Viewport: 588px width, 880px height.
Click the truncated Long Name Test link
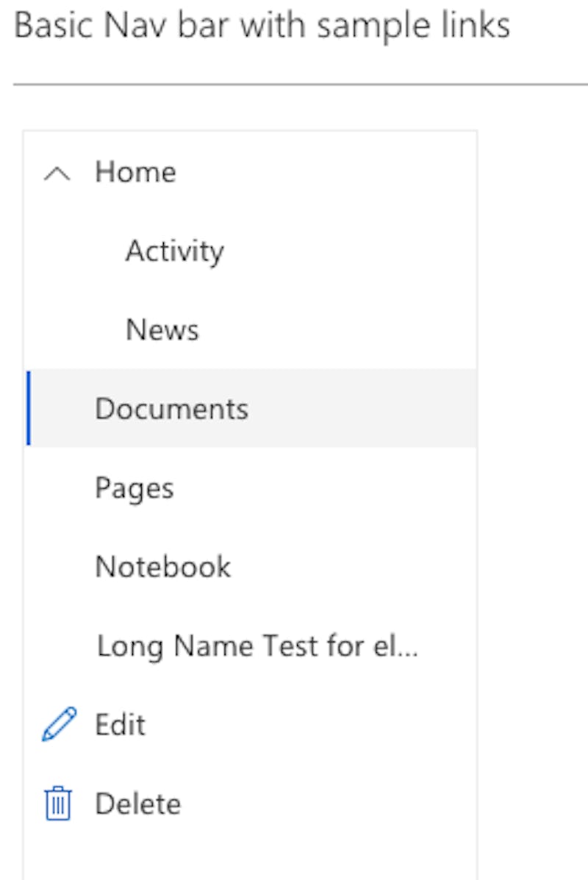[257, 646]
